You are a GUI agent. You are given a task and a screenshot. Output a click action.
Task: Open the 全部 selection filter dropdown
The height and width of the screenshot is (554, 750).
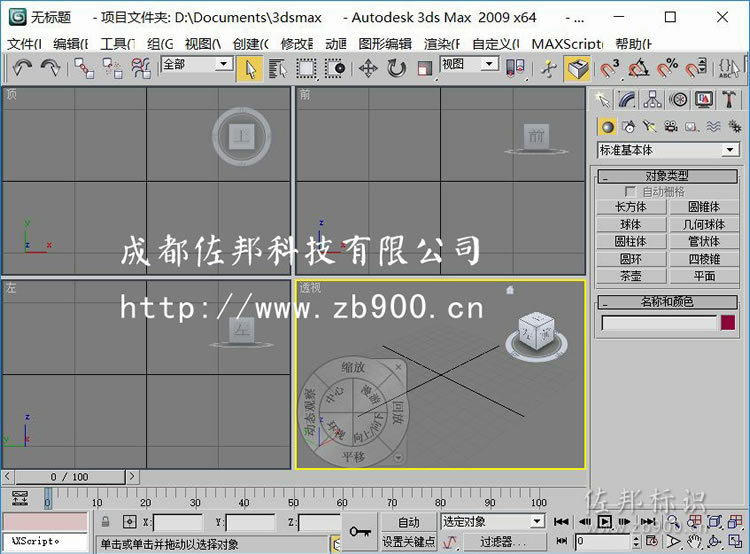pyautogui.click(x=198, y=64)
